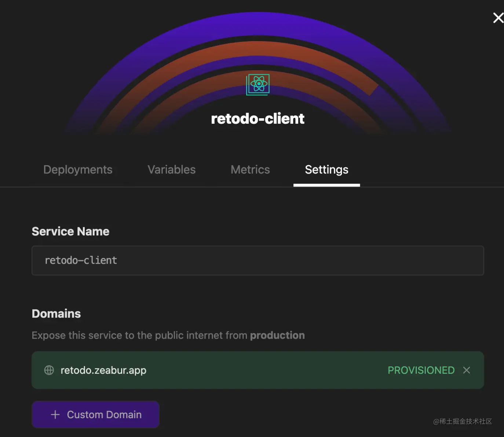The image size is (504, 437).
Task: Switch to the Deployments tab
Action: click(78, 170)
